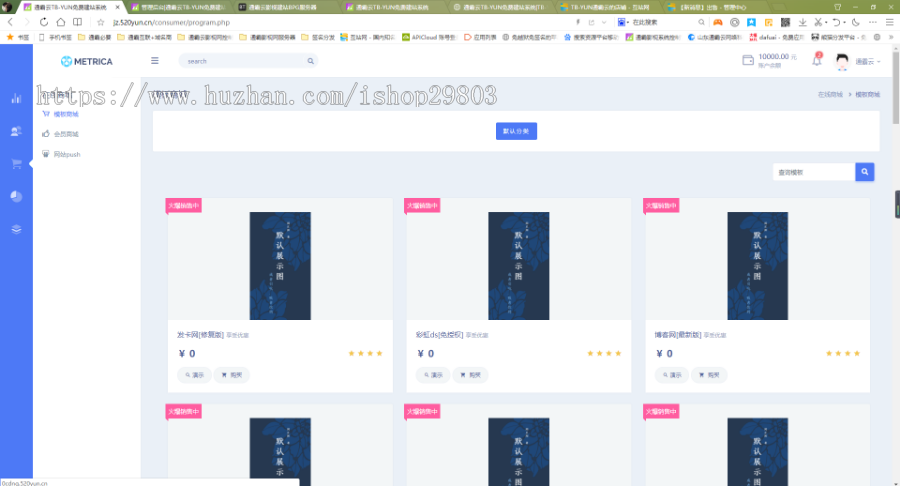The height and width of the screenshot is (486, 900).
Task: Click buy button on 发卡网 card
Action: tap(232, 375)
